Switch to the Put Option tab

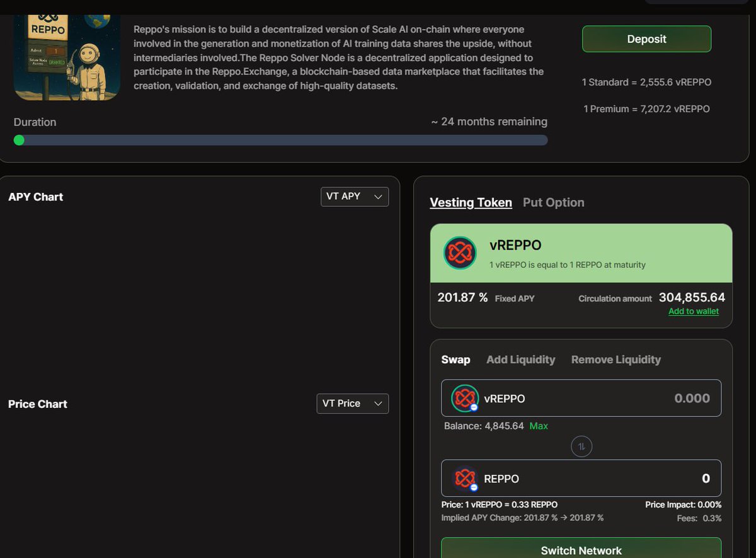tap(554, 202)
